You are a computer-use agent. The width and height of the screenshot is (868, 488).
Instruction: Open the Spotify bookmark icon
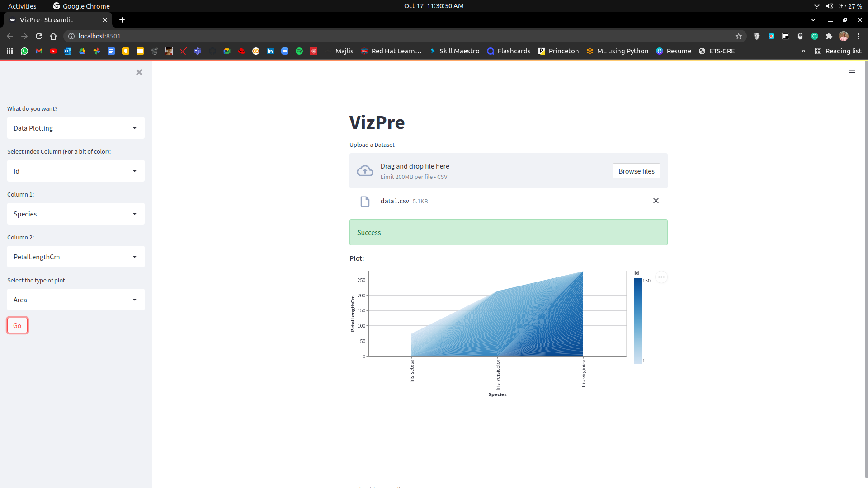[x=299, y=51]
